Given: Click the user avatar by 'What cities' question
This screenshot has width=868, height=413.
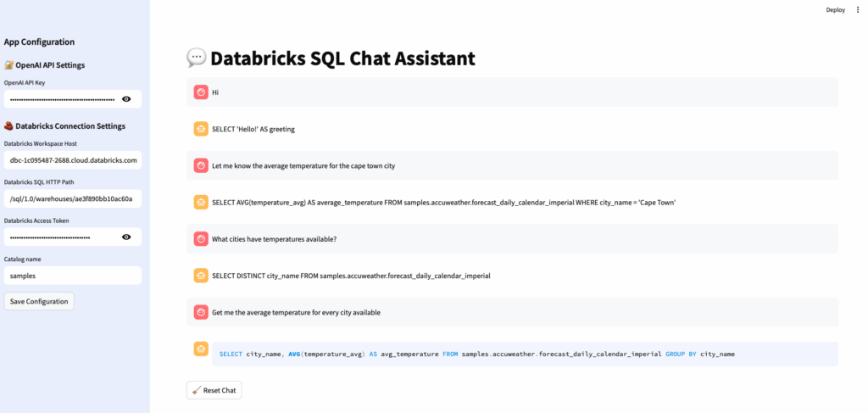Looking at the screenshot, I should (201, 239).
